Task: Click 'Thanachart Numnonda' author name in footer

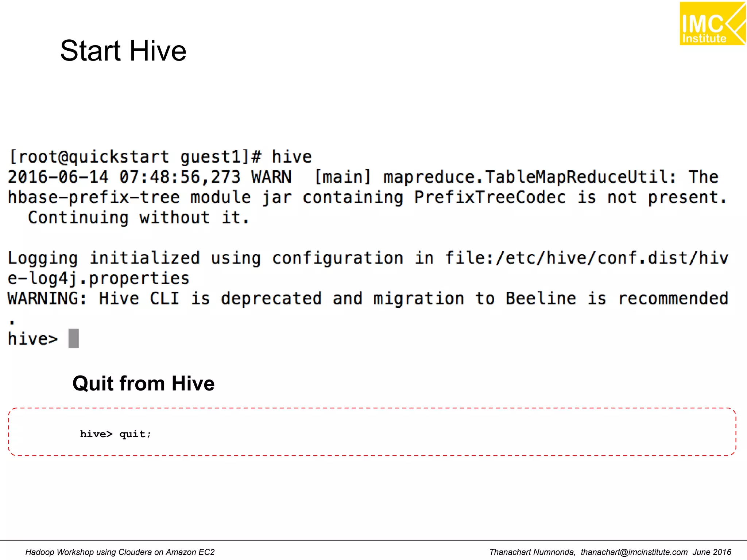Action: coord(532,552)
